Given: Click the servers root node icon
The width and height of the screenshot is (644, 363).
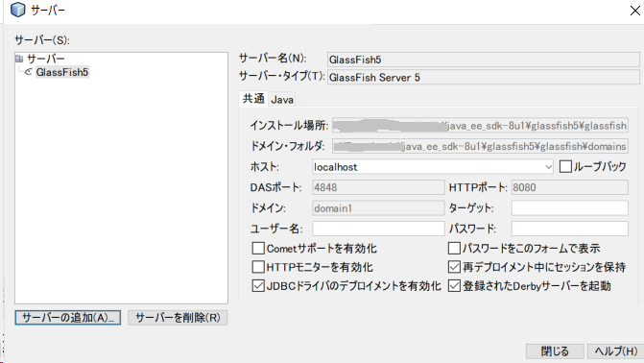Looking at the screenshot, I should point(19,59).
